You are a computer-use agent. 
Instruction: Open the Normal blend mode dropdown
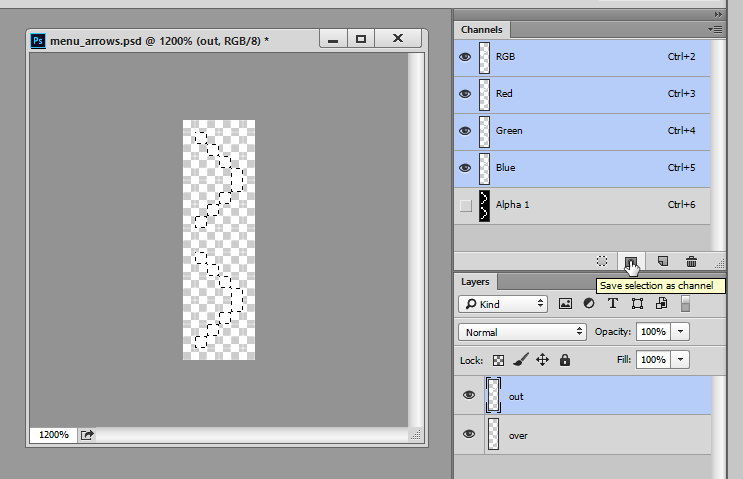[522, 332]
